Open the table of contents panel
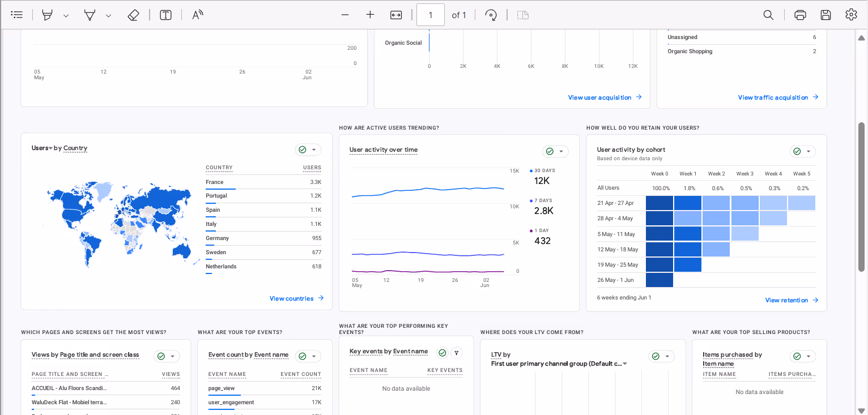Screen dimensions: 868x415 tap(17, 15)
